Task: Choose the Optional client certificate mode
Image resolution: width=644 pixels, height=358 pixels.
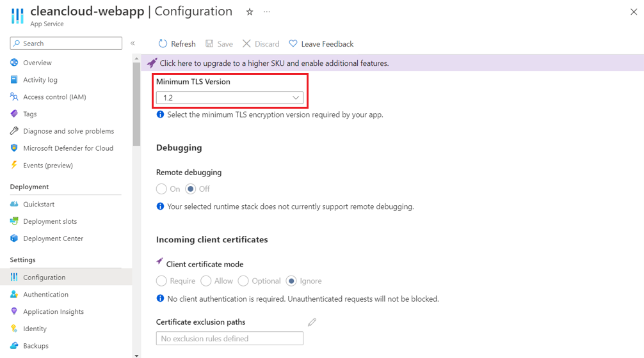Action: tap(243, 281)
